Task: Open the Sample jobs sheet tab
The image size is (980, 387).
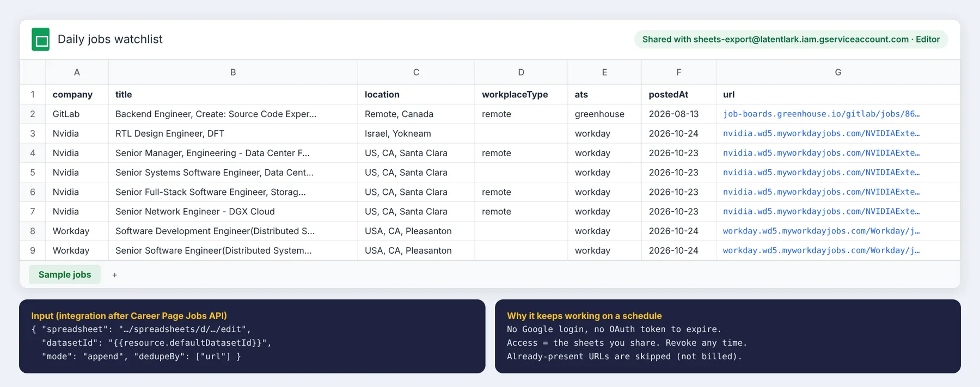Action: pyautogui.click(x=65, y=275)
